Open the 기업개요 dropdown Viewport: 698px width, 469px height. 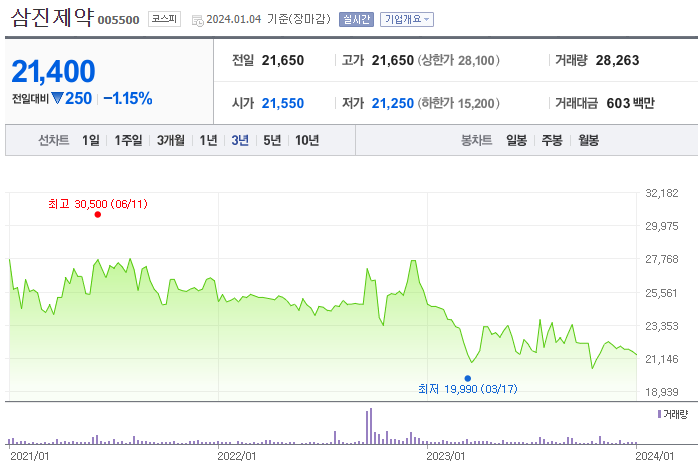(x=406, y=19)
